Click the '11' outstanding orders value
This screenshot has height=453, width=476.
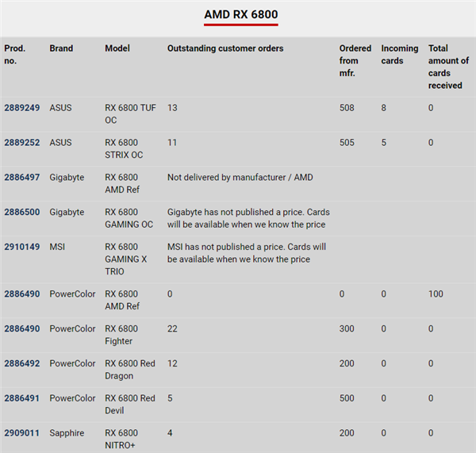coord(172,142)
